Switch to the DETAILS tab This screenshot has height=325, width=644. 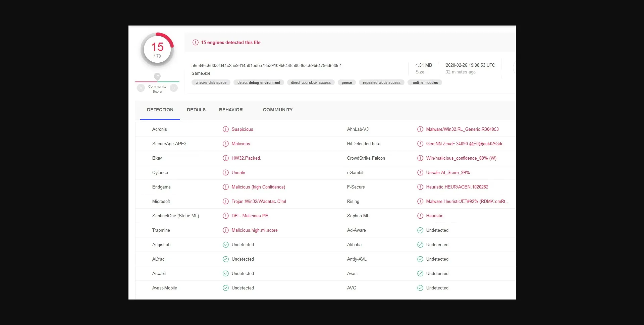(196, 110)
